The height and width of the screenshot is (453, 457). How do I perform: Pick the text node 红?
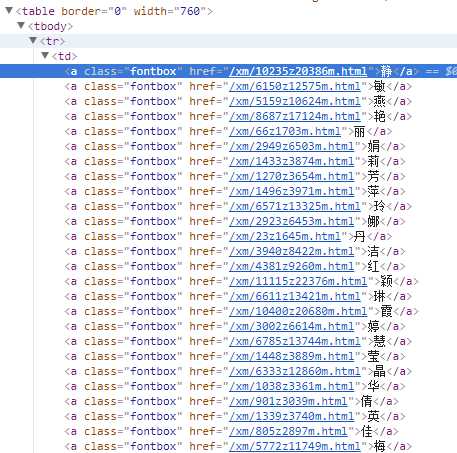pos(373,266)
